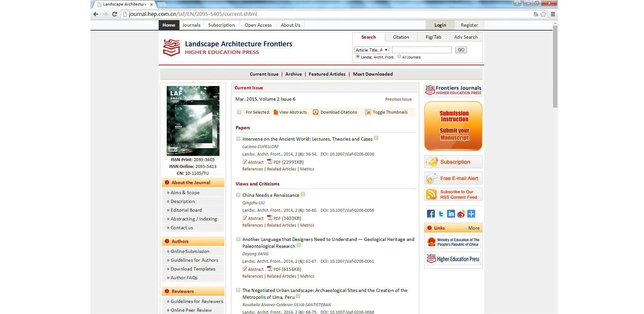
Task: Open the Previous Issue link
Action: click(398, 99)
